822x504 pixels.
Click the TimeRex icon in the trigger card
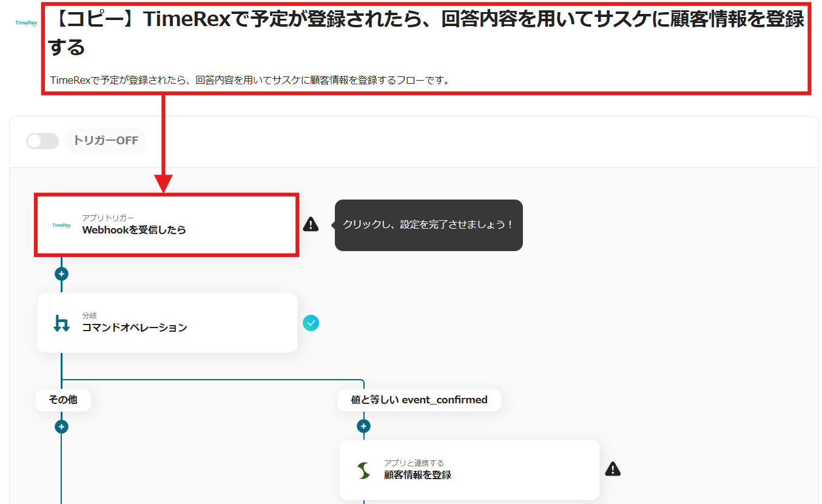click(61, 226)
